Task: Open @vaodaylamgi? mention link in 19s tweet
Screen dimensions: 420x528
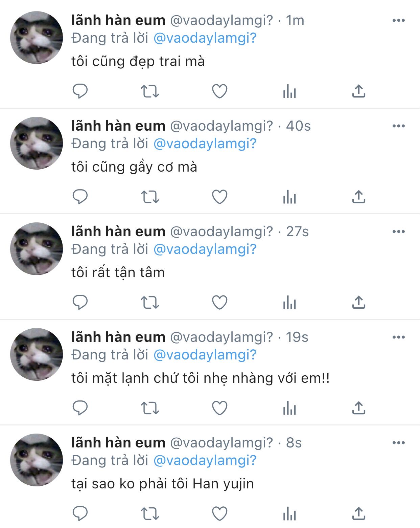Action: click(205, 355)
